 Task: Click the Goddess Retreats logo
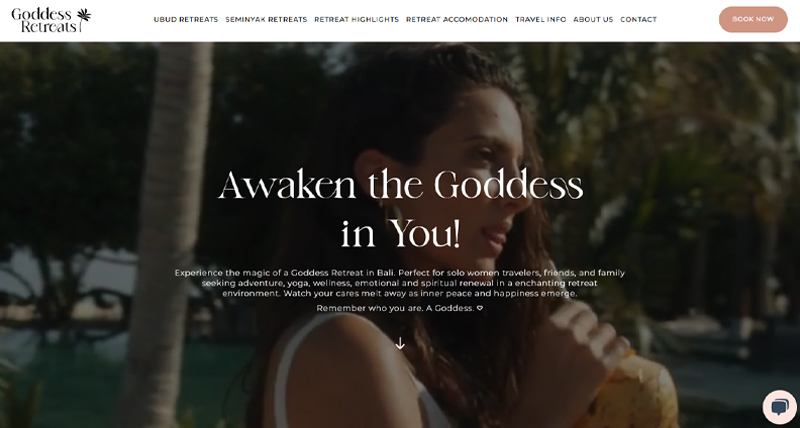(x=51, y=20)
